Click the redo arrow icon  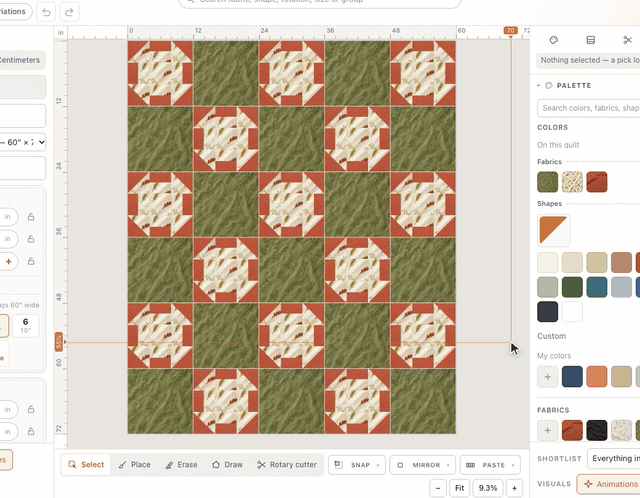coord(69,12)
